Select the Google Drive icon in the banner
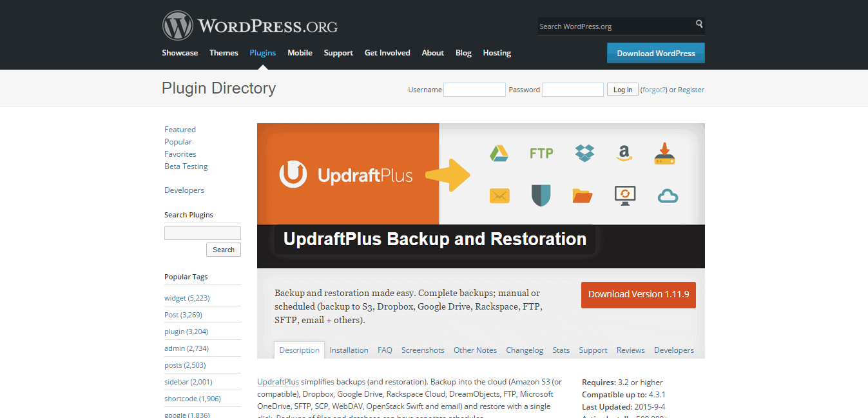 coord(499,154)
